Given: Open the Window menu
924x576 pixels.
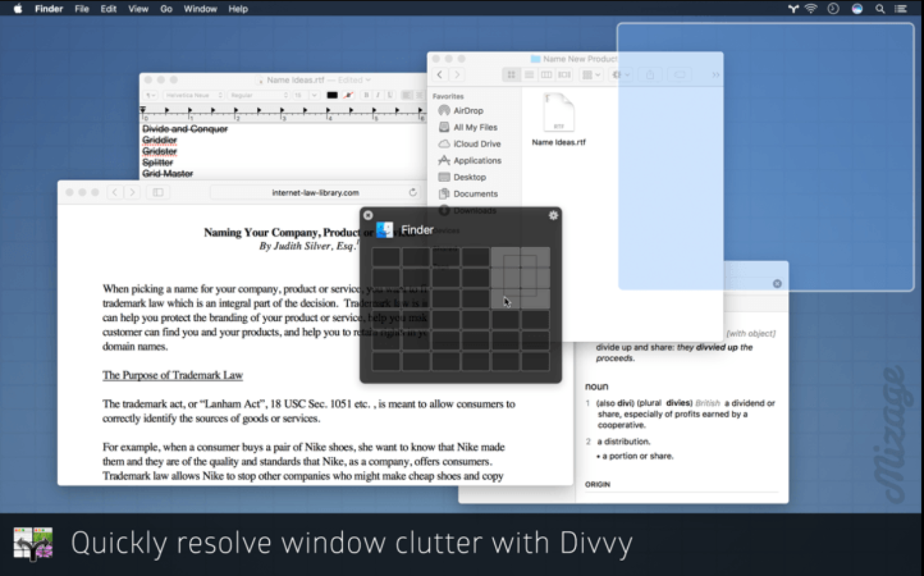Looking at the screenshot, I should pyautogui.click(x=200, y=8).
